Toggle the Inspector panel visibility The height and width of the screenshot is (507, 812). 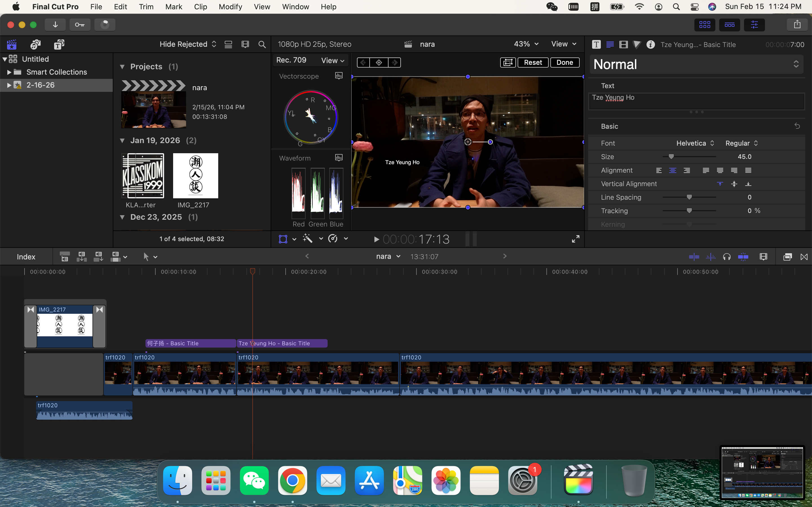point(754,25)
